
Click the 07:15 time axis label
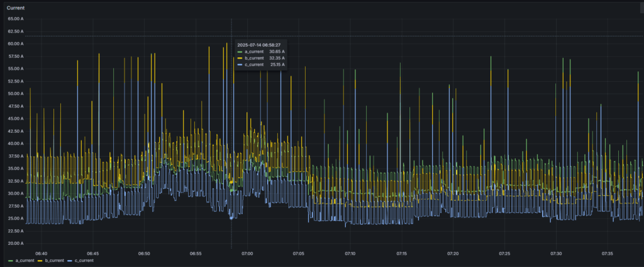pos(402,253)
